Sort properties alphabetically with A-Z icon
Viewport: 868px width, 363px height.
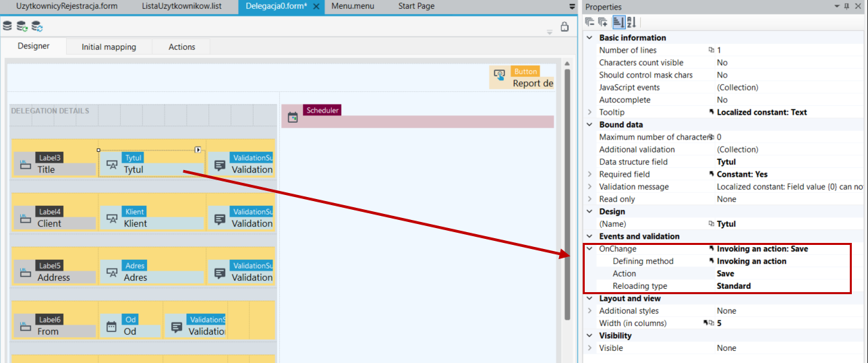tap(631, 22)
